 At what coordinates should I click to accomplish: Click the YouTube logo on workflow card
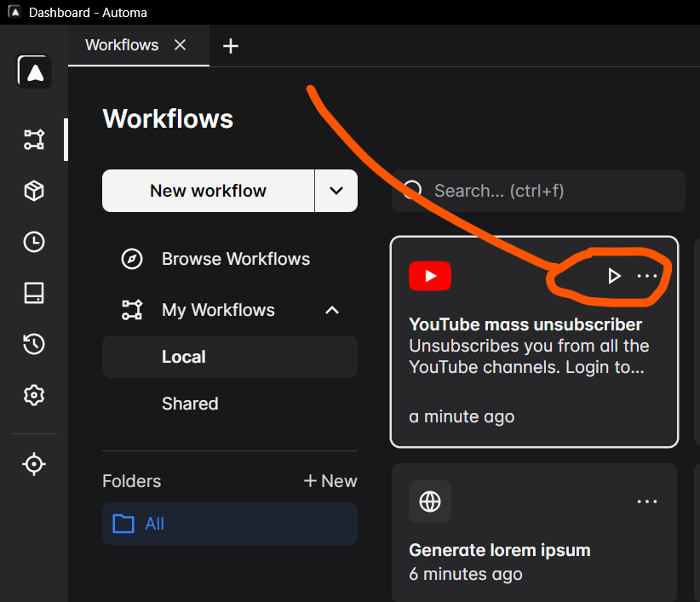430,276
